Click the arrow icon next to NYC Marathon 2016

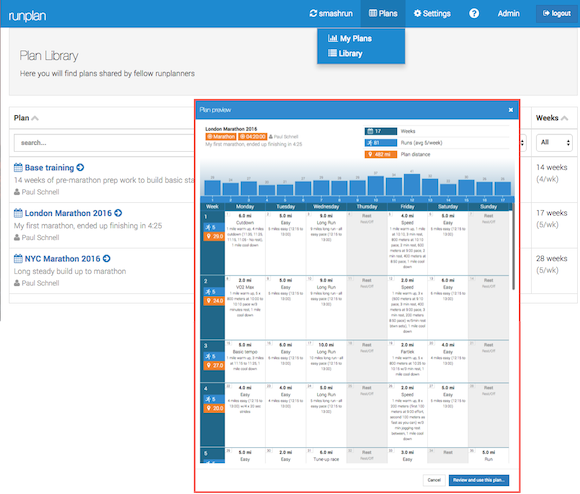coord(107,258)
